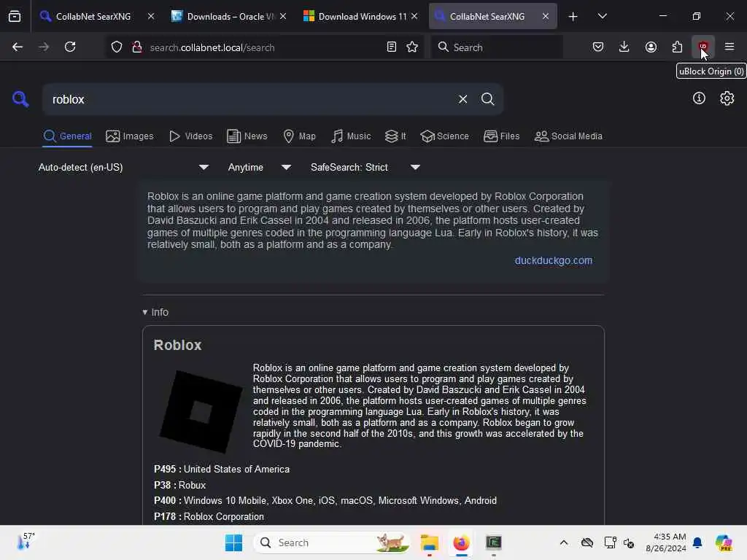Select the Map search category
The image size is (747, 560).
point(299,136)
